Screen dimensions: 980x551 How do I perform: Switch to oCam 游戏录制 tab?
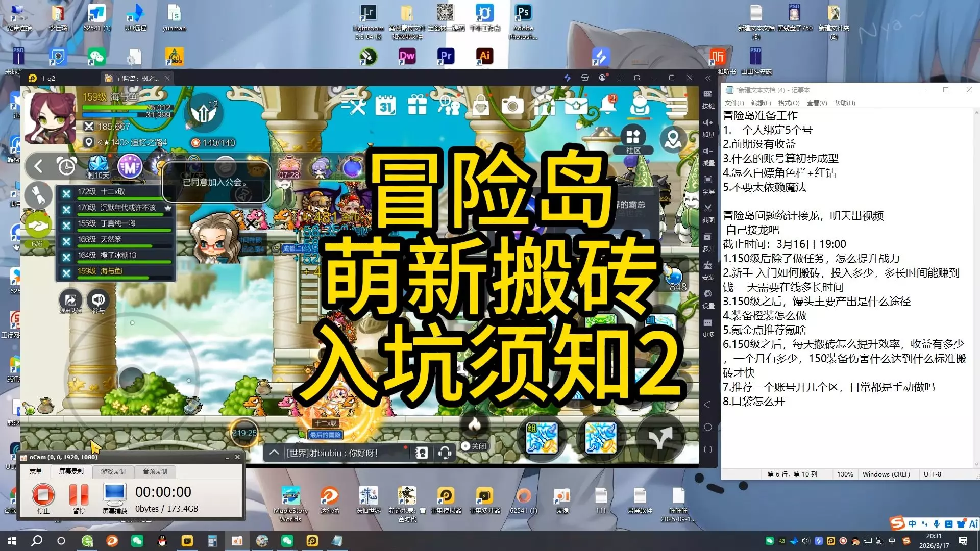click(x=113, y=471)
